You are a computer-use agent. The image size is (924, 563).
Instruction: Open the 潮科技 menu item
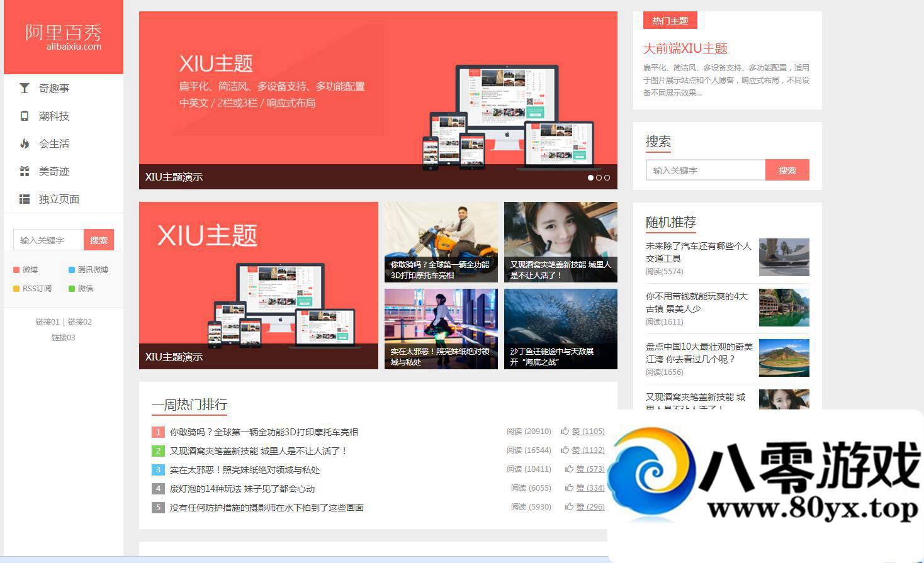tap(54, 116)
